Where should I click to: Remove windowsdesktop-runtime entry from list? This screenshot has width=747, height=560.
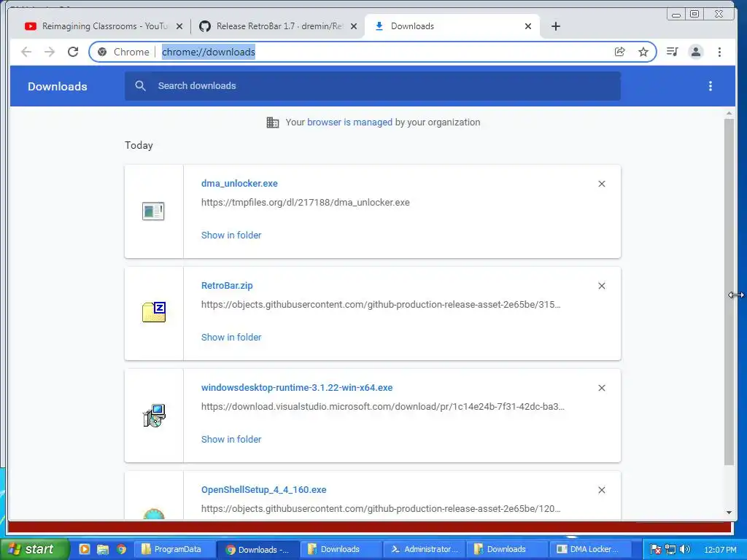tap(602, 388)
